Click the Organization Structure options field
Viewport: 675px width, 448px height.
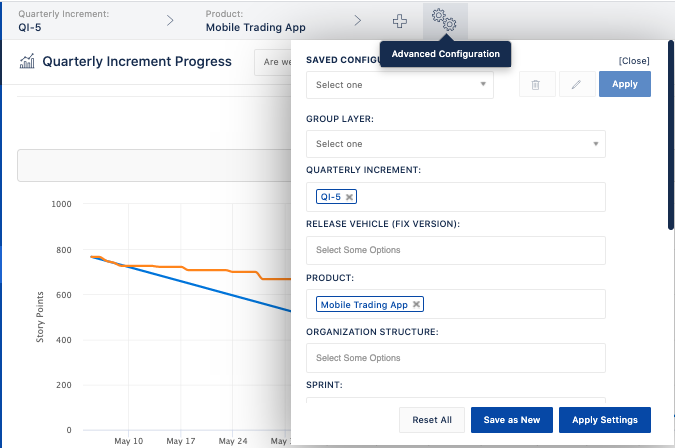[455, 358]
